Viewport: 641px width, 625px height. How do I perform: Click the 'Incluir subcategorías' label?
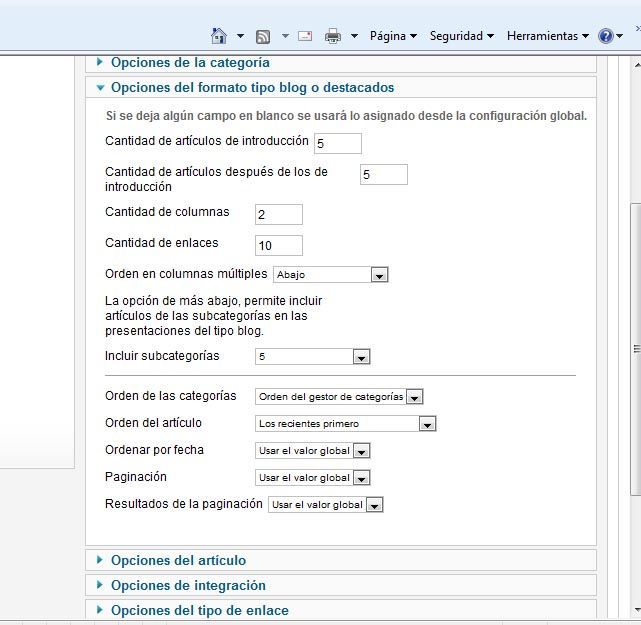(162, 356)
